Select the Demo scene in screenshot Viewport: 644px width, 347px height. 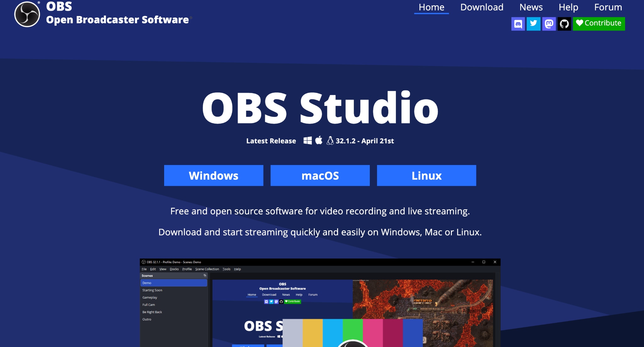pos(174,283)
